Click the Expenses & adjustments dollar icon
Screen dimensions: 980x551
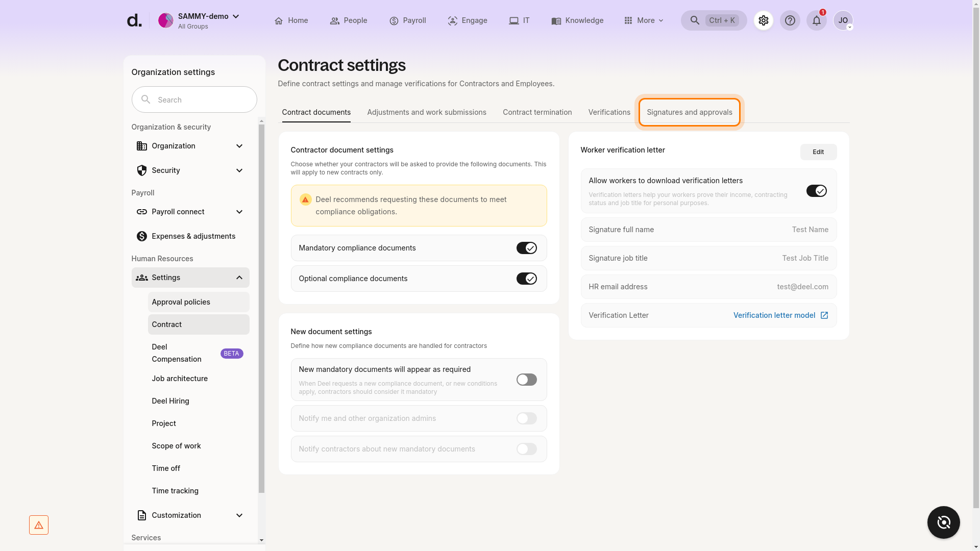pos(142,236)
